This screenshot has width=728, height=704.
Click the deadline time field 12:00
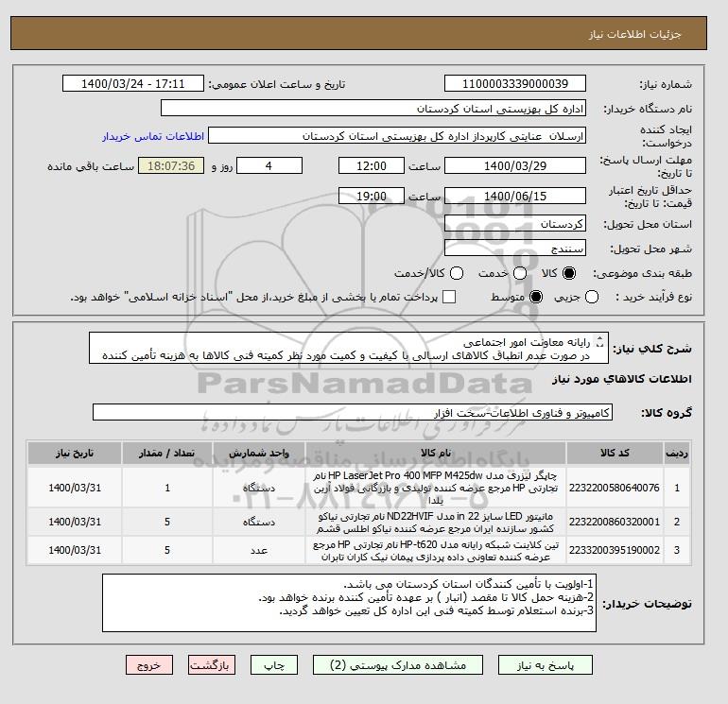[372, 165]
